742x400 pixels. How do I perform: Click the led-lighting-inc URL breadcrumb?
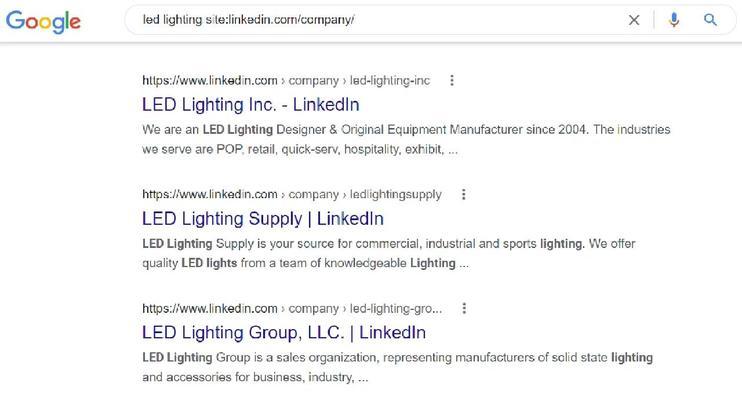(389, 80)
